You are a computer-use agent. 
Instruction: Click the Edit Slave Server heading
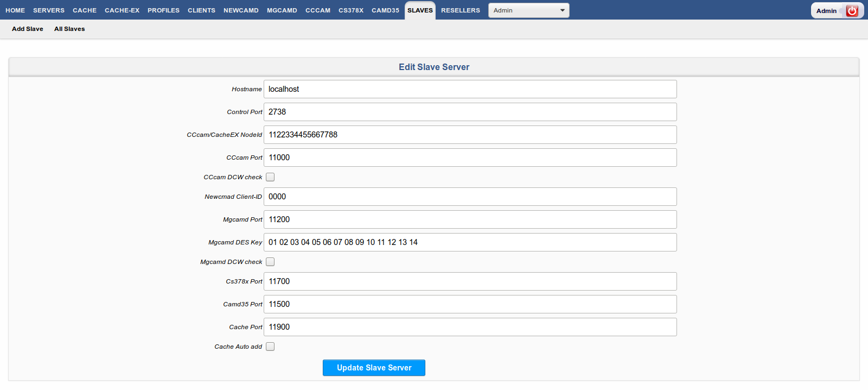[434, 67]
